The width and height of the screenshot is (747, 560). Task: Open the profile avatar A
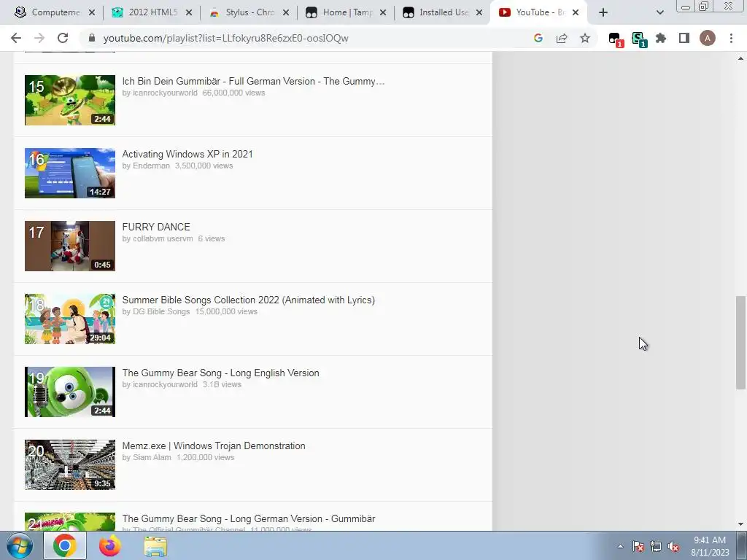[x=708, y=38]
